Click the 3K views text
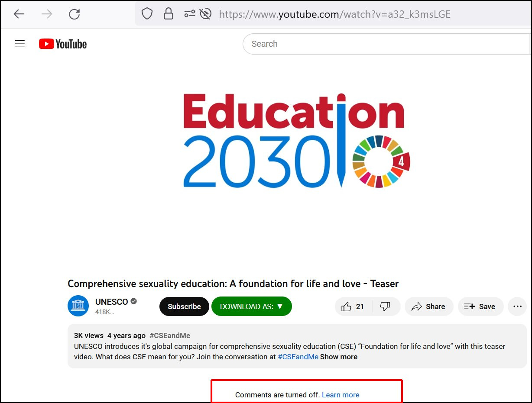The height and width of the screenshot is (403, 532). tap(89, 335)
